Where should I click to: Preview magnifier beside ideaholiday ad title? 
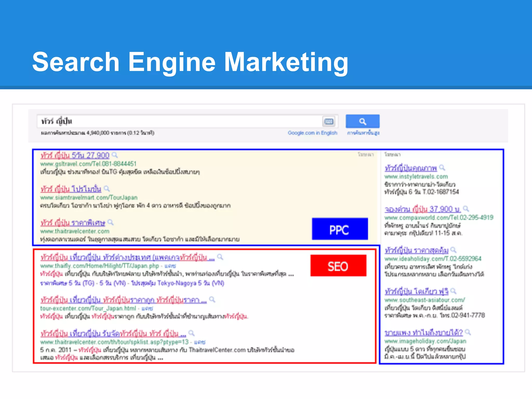tap(453, 250)
